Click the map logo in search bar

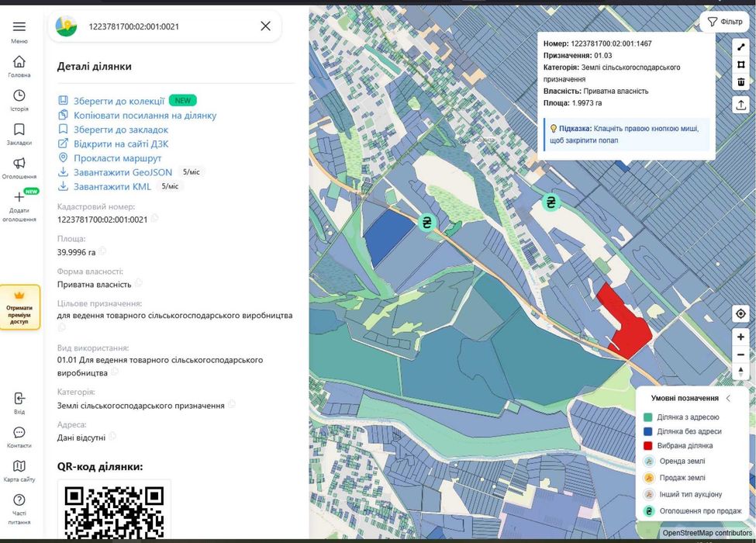coord(67,26)
